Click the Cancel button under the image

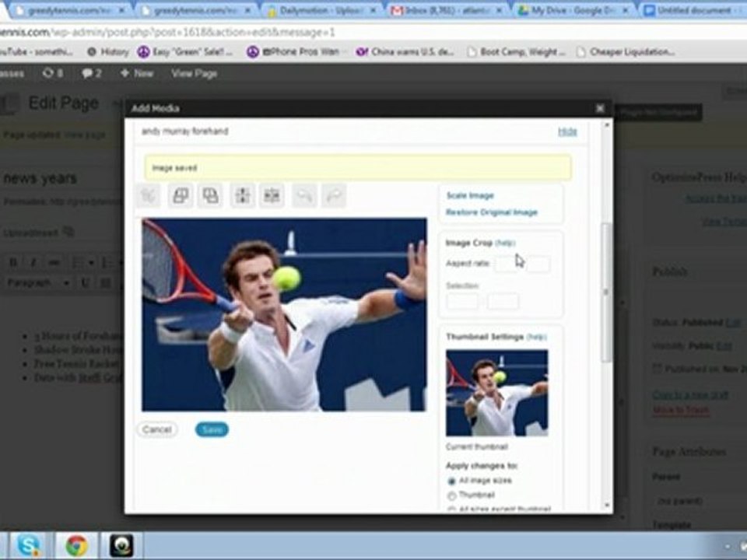click(157, 429)
